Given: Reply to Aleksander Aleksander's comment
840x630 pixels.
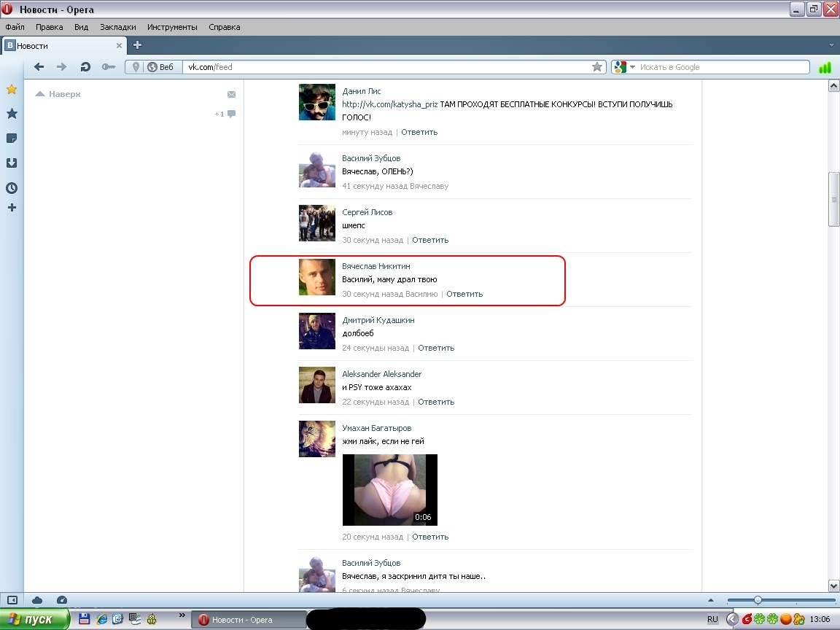Looking at the screenshot, I should coord(436,402).
